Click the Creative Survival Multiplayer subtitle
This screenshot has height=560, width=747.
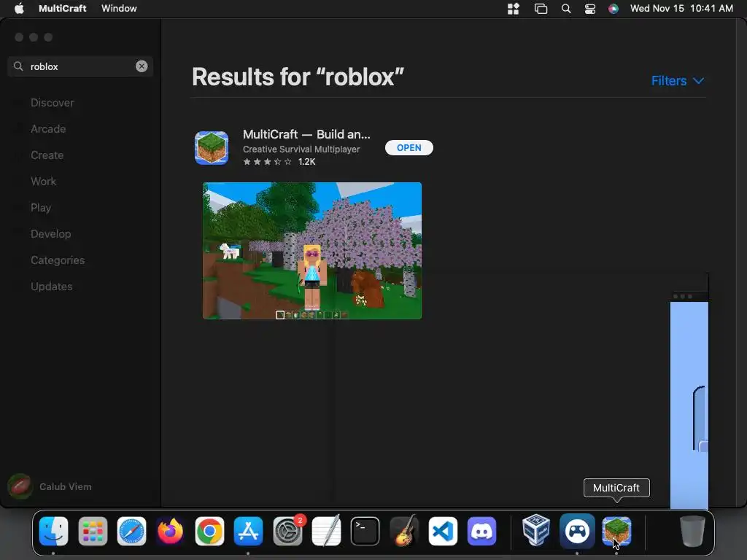click(x=301, y=149)
